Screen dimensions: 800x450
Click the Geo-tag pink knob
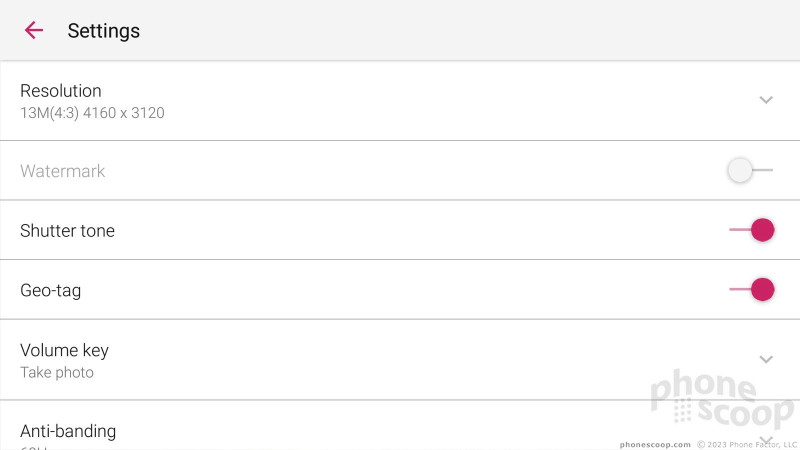(763, 289)
